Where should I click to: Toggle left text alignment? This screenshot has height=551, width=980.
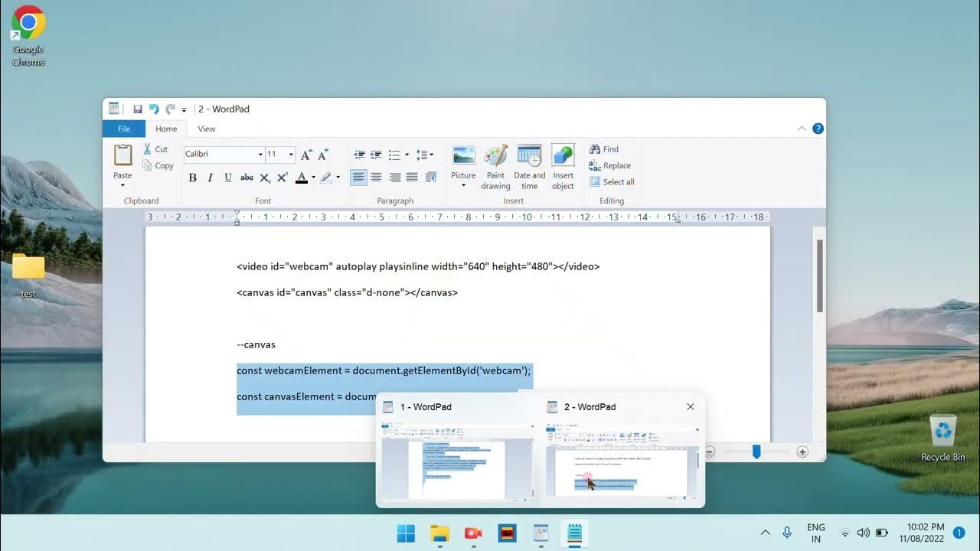tap(358, 178)
